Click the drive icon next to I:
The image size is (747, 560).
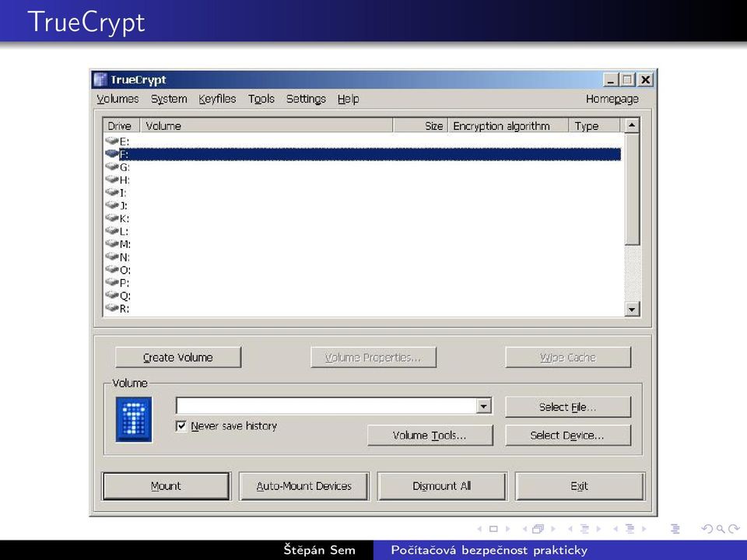tap(112, 192)
